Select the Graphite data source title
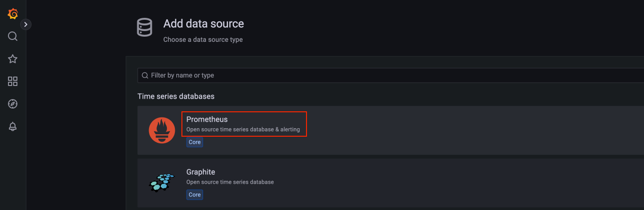The image size is (644, 210). [x=201, y=172]
